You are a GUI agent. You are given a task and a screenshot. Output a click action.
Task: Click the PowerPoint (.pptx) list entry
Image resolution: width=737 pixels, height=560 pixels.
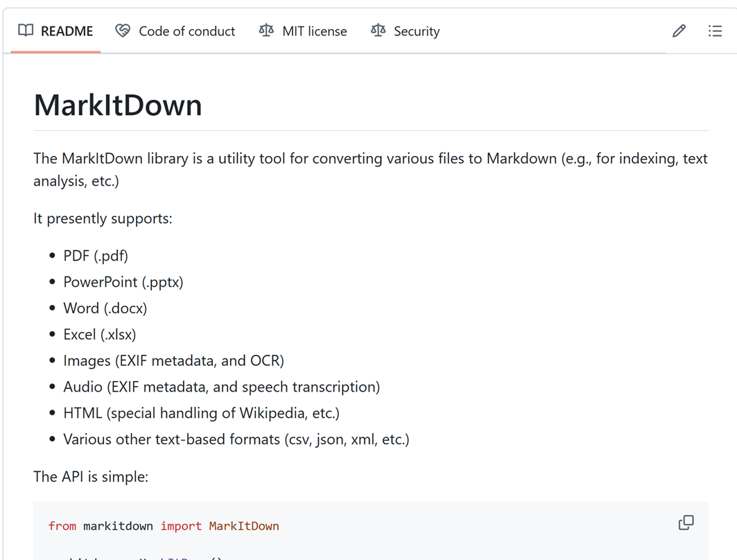tap(123, 281)
